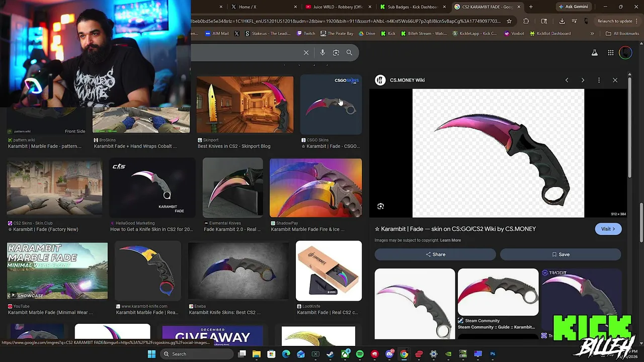Submit the search with the magnifier icon
This screenshot has height=362, width=644.
point(349,52)
